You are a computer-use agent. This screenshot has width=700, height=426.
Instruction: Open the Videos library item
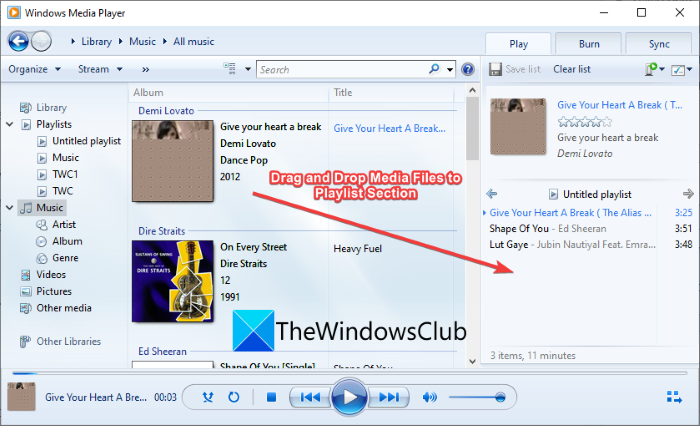pos(51,275)
